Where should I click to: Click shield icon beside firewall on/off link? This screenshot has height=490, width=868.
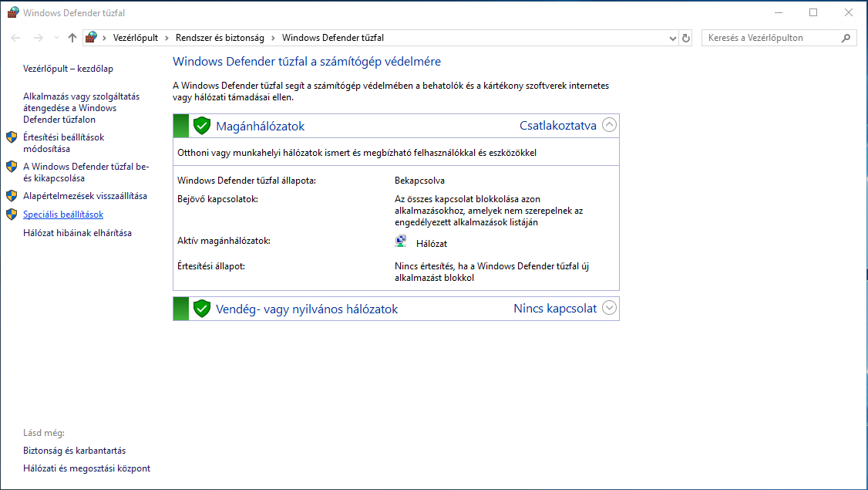tap(12, 166)
